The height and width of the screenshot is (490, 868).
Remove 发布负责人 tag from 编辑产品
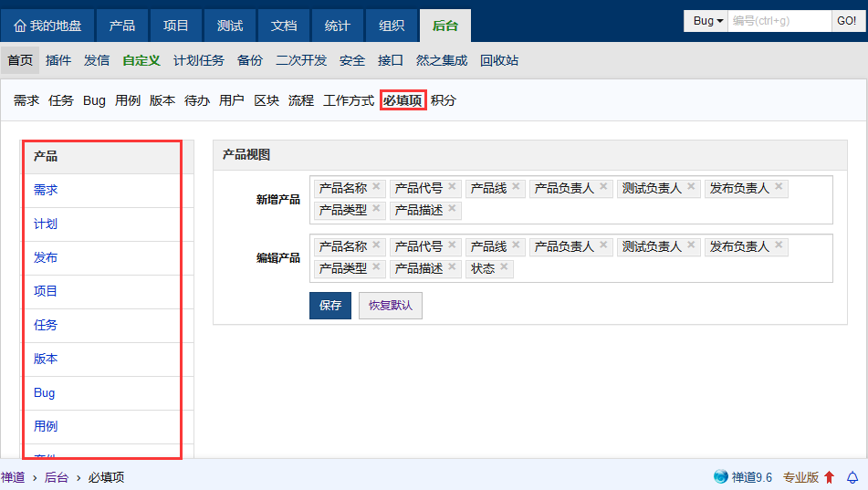click(779, 245)
